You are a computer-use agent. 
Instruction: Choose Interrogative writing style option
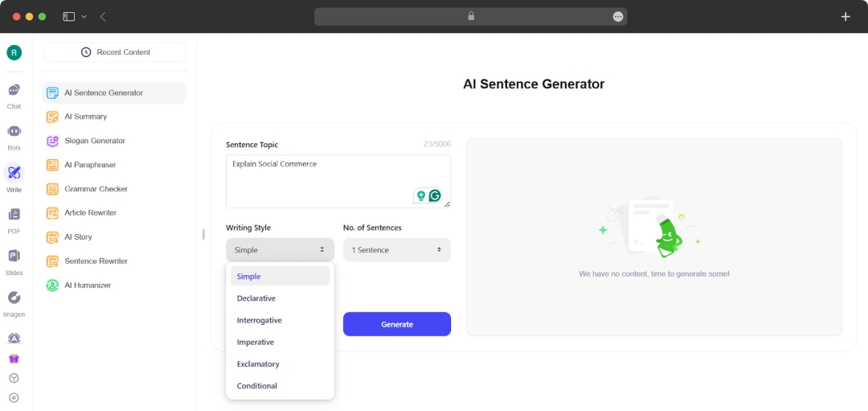[x=280, y=320]
